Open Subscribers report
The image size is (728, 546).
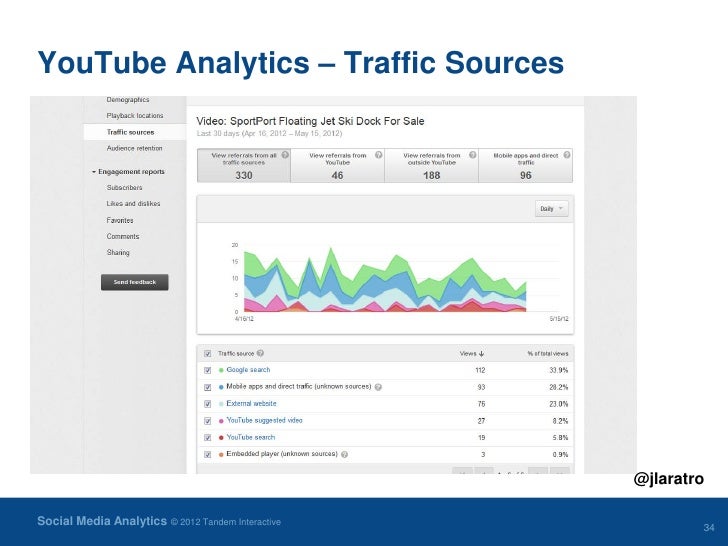pos(124,188)
